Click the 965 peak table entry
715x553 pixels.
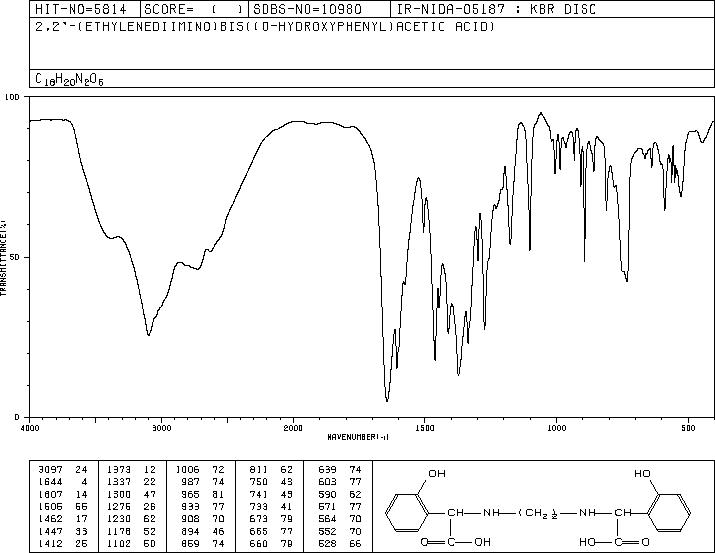pyautogui.click(x=203, y=494)
